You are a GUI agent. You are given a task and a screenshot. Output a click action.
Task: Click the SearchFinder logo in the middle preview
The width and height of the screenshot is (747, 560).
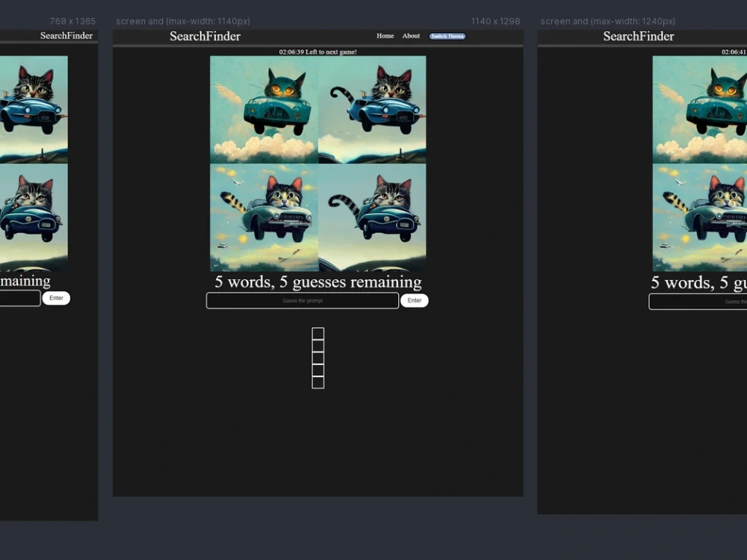(205, 36)
